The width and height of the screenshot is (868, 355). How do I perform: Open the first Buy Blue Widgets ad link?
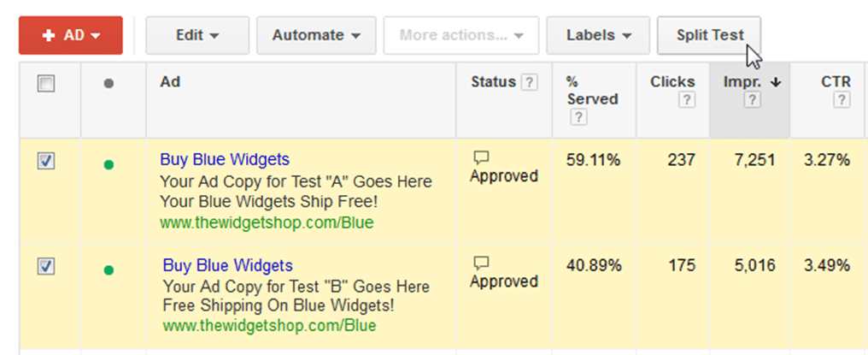225,159
